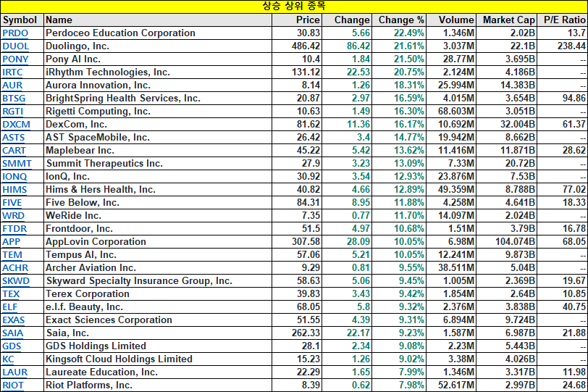Open the ELF ticker link
This screenshot has height=392, width=588.
[x=10, y=306]
